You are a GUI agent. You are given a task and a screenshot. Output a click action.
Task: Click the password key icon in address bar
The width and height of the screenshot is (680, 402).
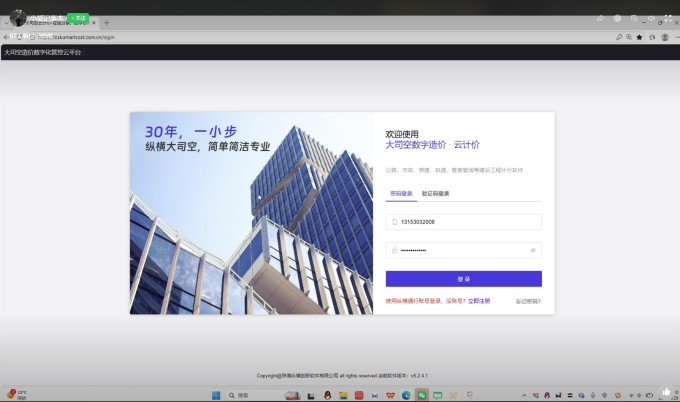point(619,37)
